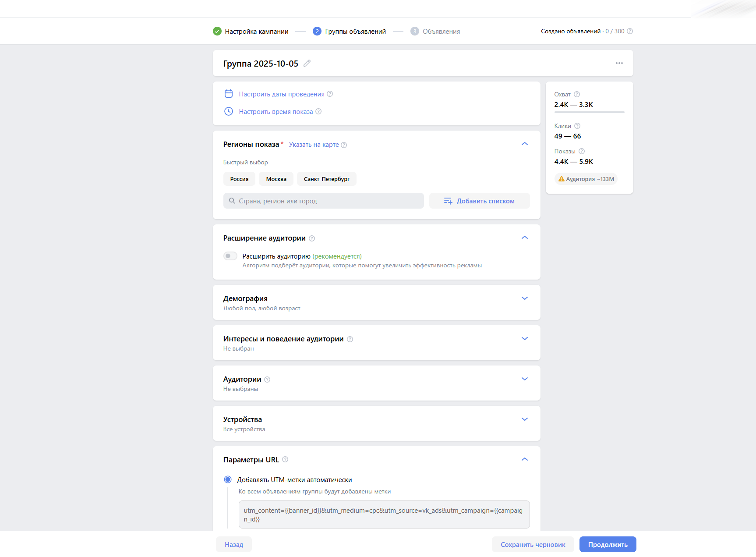The height and width of the screenshot is (557, 756).
Task: Collapse the Регионы показа section
Action: point(524,144)
